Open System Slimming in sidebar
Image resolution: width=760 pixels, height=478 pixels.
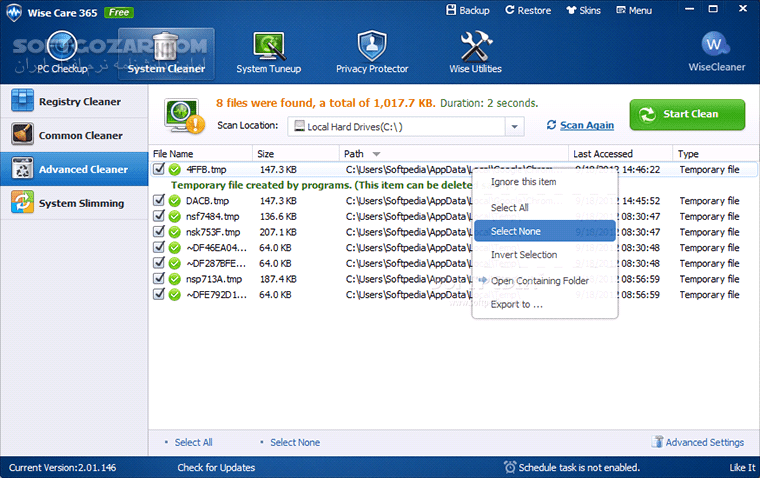(81, 204)
